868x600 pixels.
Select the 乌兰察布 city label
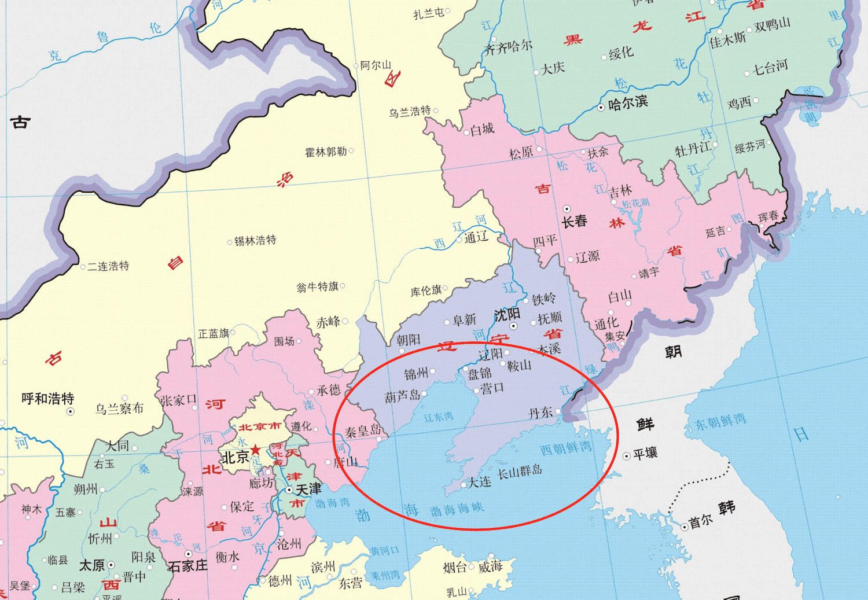[x=119, y=408]
